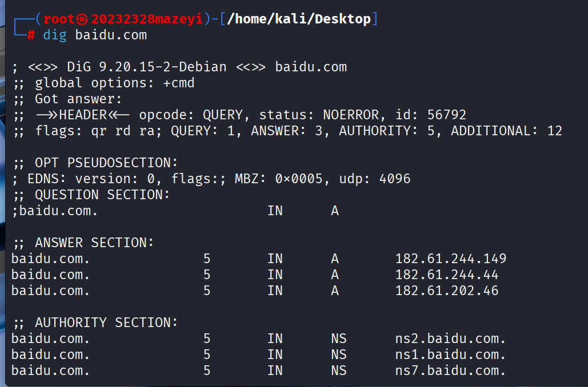Image resolution: width=588 pixels, height=387 pixels.
Task: Click the ANSWER SECTION heading
Action: 94,243
